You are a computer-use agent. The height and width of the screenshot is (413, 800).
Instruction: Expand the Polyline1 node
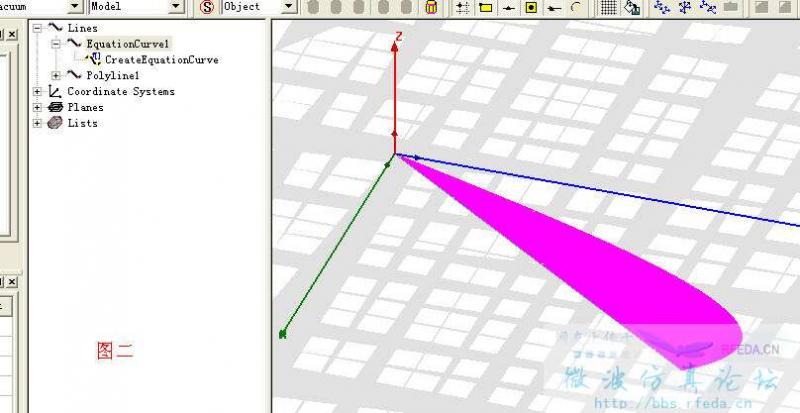click(x=56, y=76)
